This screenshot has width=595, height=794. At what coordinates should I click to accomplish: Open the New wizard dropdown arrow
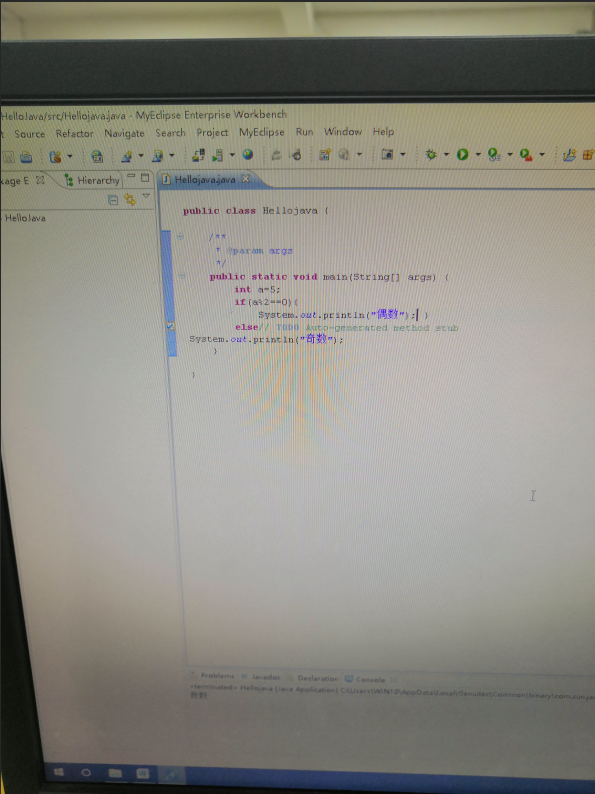pos(70,156)
